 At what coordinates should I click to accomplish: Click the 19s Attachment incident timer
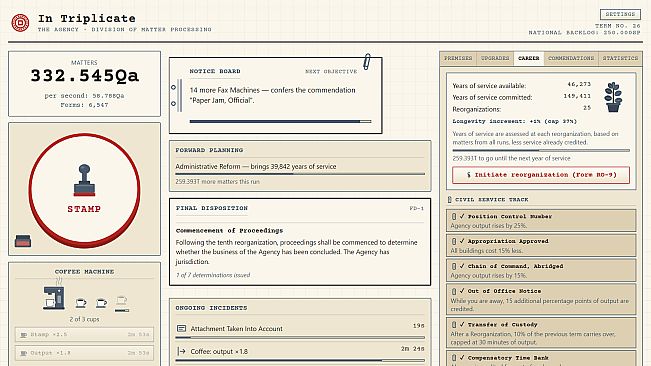pos(418,326)
